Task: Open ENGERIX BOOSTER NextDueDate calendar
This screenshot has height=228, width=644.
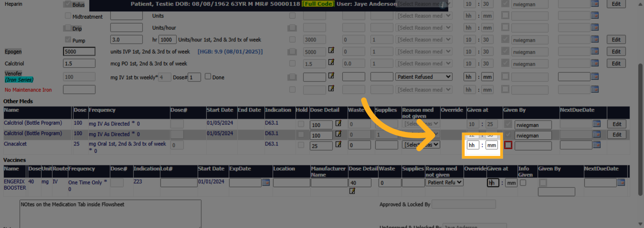Action: click(x=621, y=182)
